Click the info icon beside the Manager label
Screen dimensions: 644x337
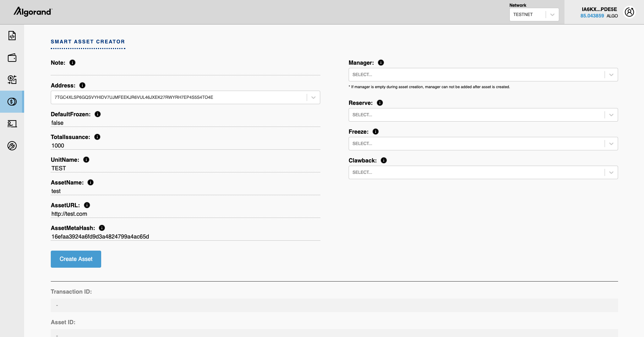tap(381, 63)
